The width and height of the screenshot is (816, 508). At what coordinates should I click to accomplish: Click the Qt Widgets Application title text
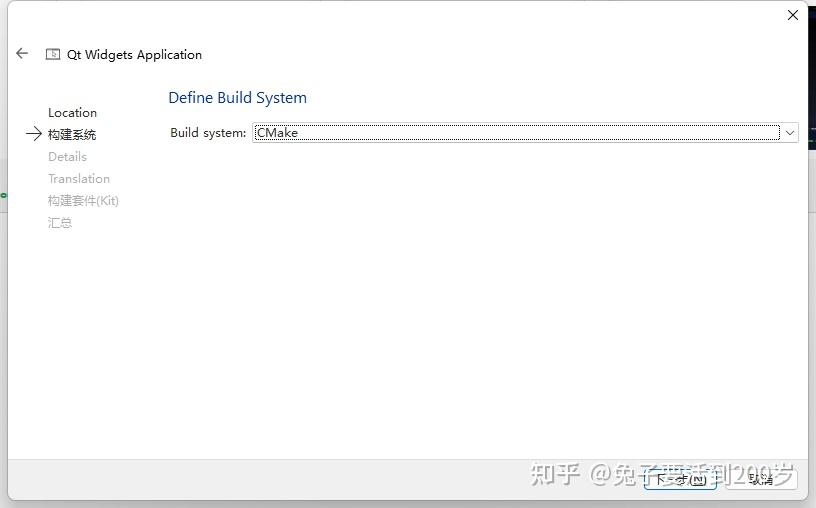point(134,55)
